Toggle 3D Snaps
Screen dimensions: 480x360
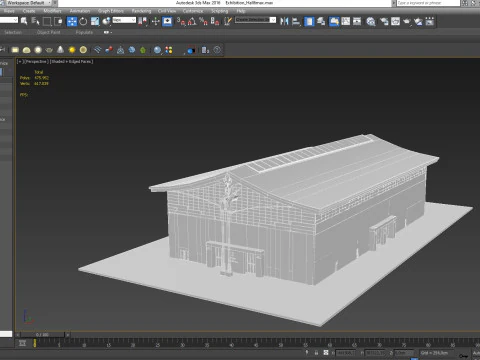point(181,21)
